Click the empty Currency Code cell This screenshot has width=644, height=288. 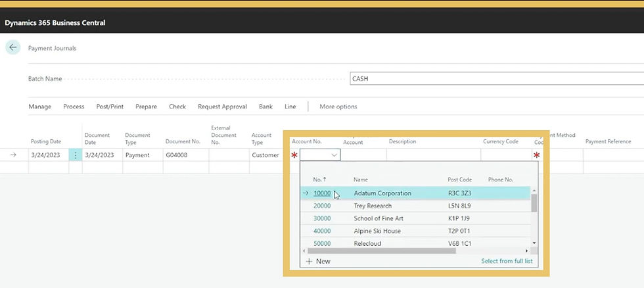506,155
